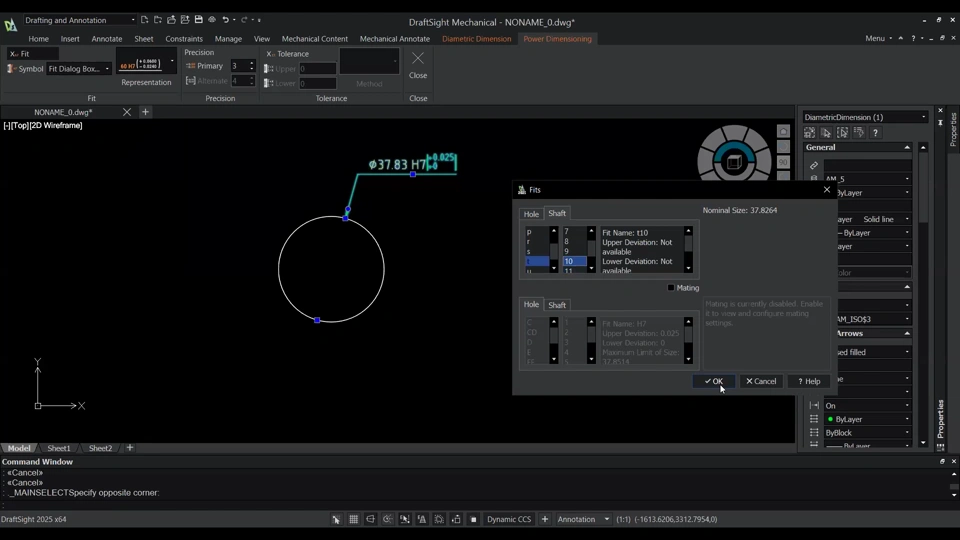Expand the DiametricDimension selection dropdown
Viewport: 960px width, 540px height.
pyautogui.click(x=923, y=117)
